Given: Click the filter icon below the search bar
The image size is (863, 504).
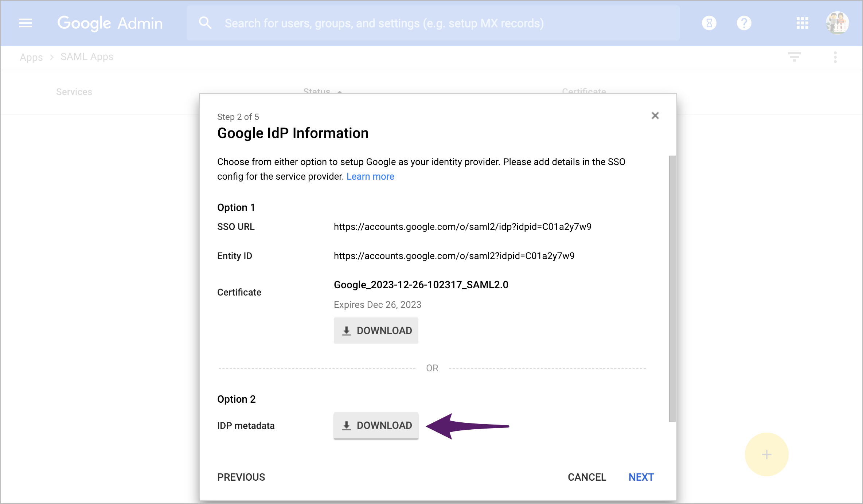Looking at the screenshot, I should click(794, 57).
